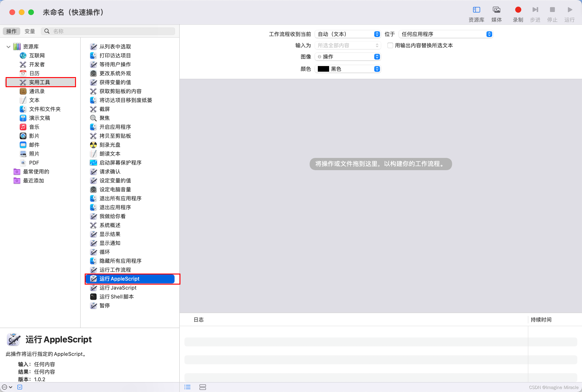This screenshot has height=392, width=582.
Task: Click the red Record button in toolbar
Action: [x=518, y=10]
